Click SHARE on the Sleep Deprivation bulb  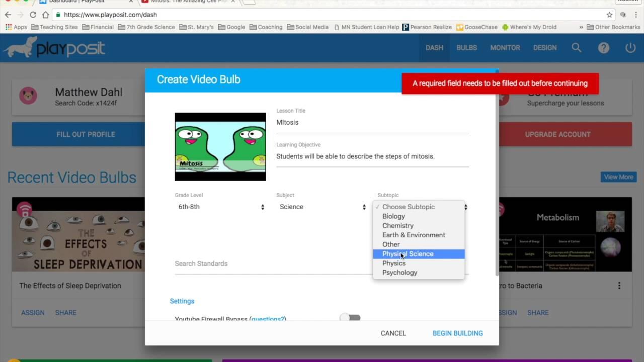pyautogui.click(x=66, y=313)
